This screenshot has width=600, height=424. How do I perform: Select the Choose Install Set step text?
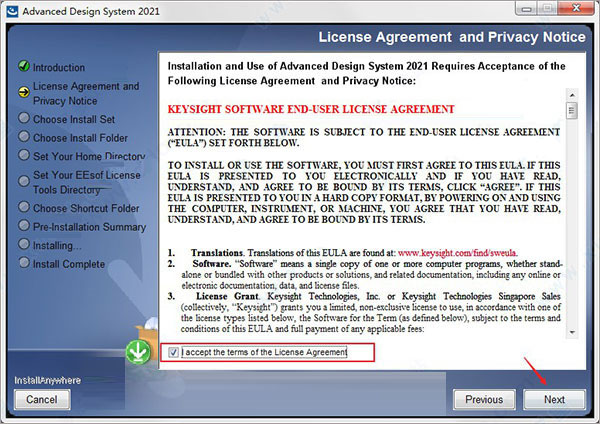[74, 119]
